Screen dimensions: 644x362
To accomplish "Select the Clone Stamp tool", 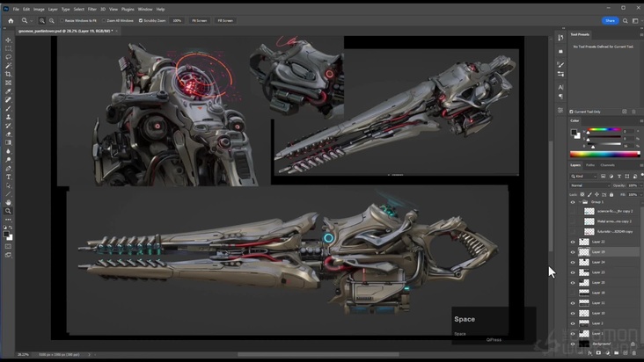I will pyautogui.click(x=8, y=117).
